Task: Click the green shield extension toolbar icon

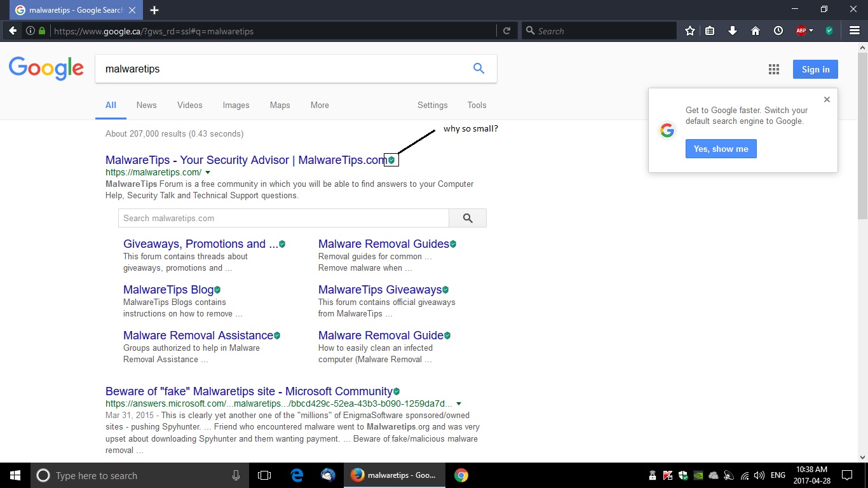Action: tap(829, 30)
